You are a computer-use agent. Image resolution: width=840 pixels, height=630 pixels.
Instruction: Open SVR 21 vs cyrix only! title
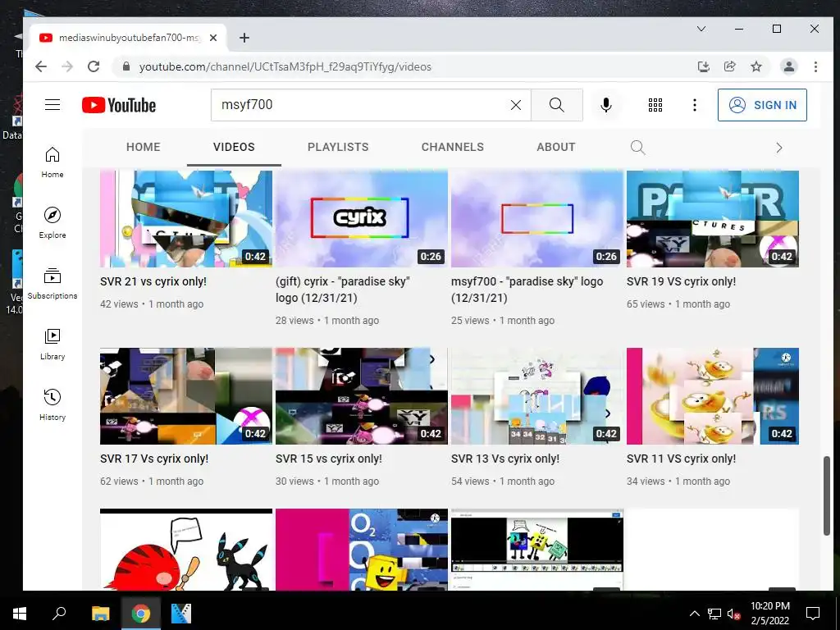153,282
